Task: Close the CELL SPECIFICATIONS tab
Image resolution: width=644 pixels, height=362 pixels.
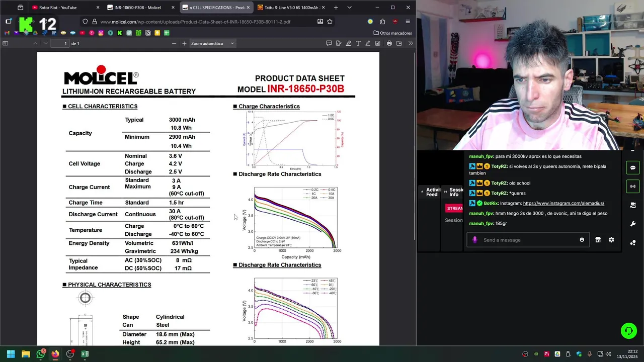Action: (248, 8)
